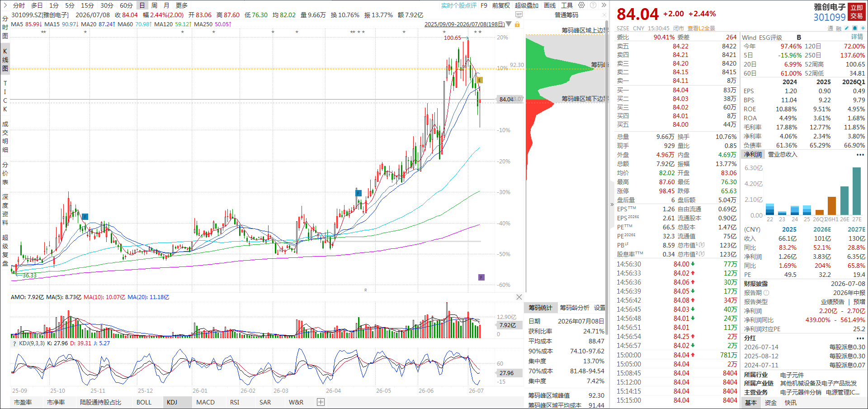Click the yellow E marker on chart
The image size is (868, 409).
pos(480,80)
